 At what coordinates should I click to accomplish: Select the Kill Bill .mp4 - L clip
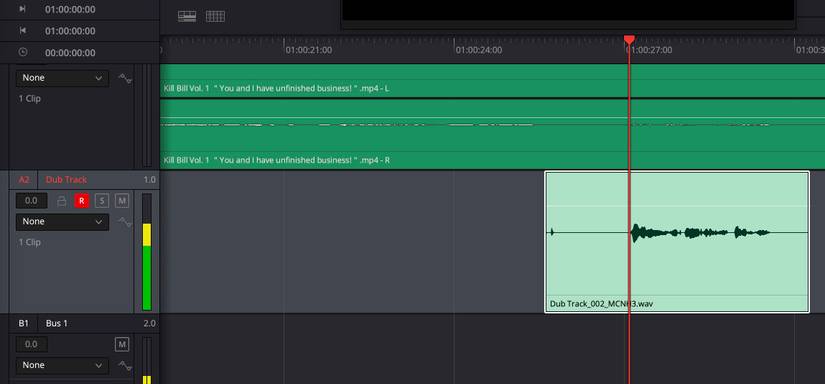tap(492, 81)
